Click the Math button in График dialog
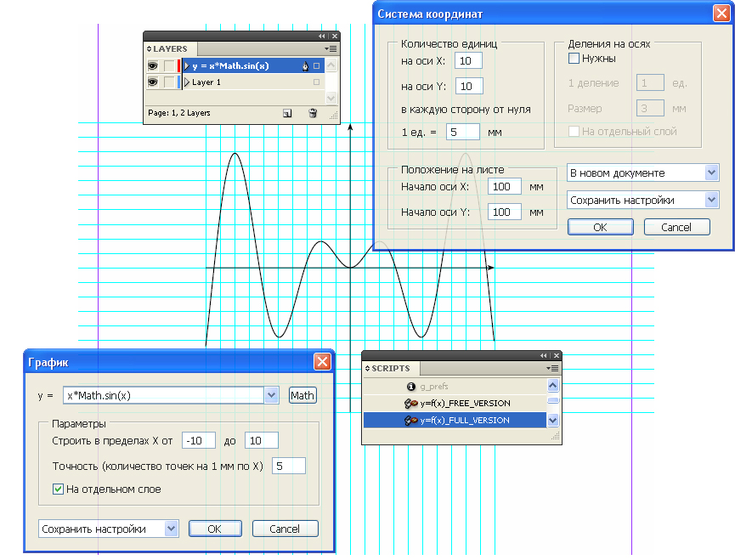 [302, 395]
